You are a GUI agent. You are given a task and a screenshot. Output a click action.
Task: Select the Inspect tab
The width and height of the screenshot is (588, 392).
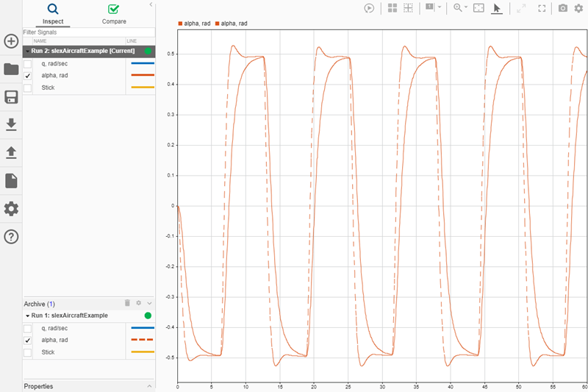pyautogui.click(x=53, y=14)
